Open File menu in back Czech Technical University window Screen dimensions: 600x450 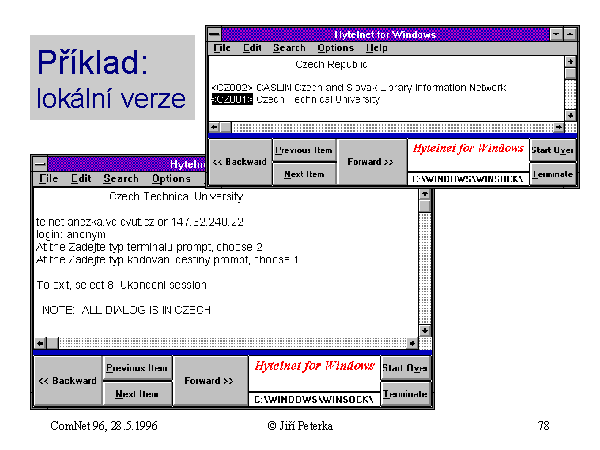tap(49, 178)
